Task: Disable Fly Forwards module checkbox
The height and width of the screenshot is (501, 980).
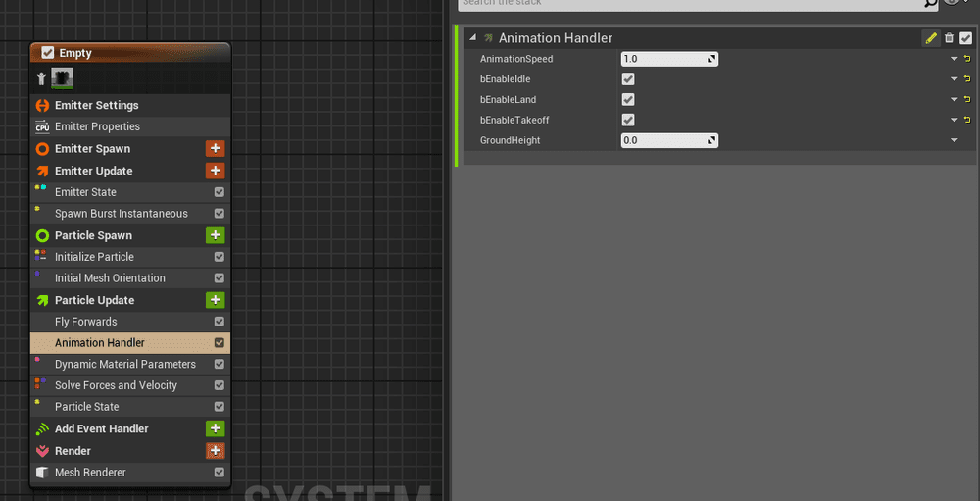Action: point(220,322)
